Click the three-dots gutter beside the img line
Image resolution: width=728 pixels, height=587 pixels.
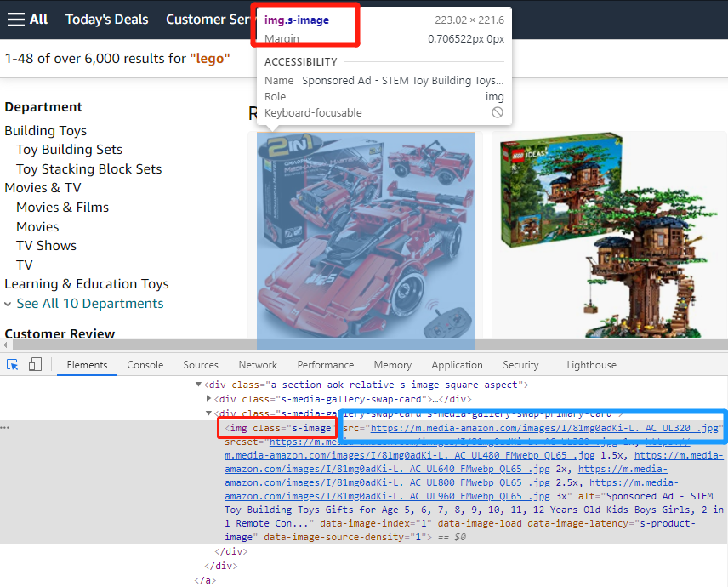pos(4,428)
